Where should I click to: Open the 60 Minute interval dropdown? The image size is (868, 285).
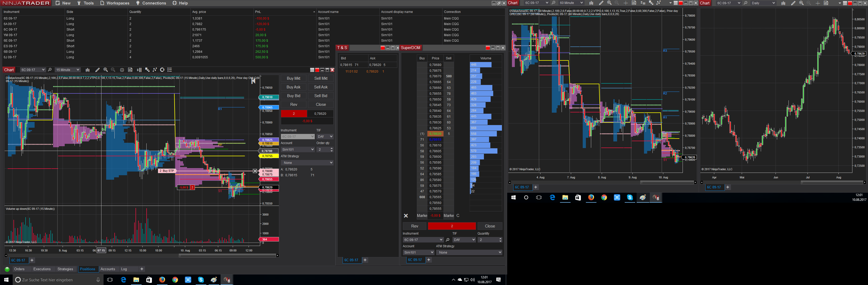coord(571,3)
